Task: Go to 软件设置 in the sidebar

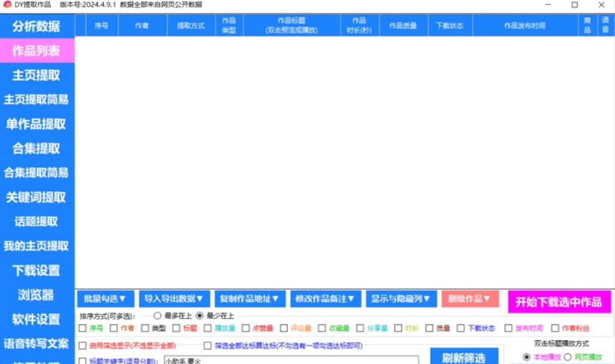Action: 37,319
